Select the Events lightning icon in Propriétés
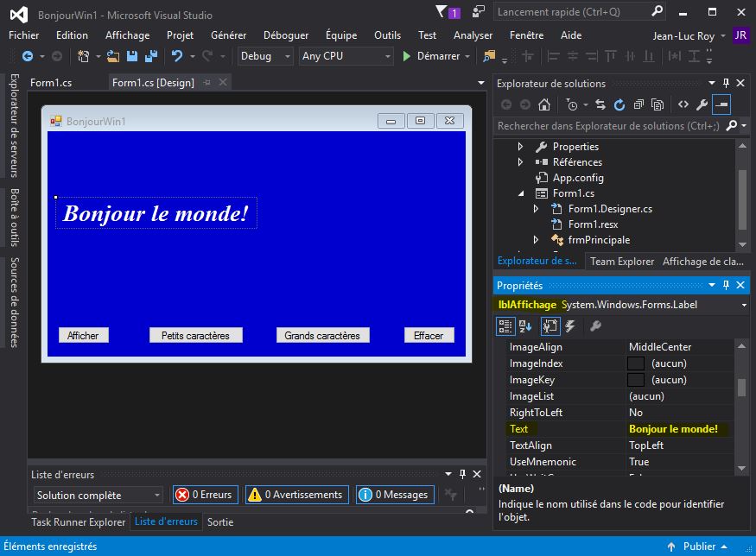The width and height of the screenshot is (756, 556). [570, 325]
